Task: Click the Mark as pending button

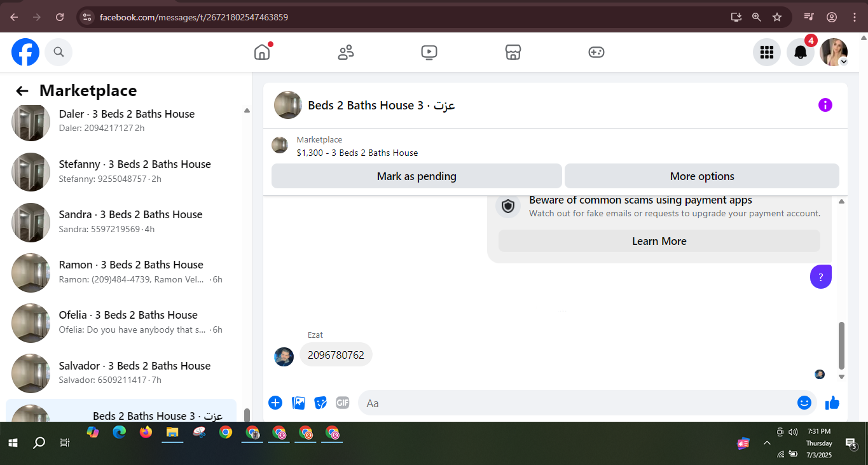Action: coord(417,176)
